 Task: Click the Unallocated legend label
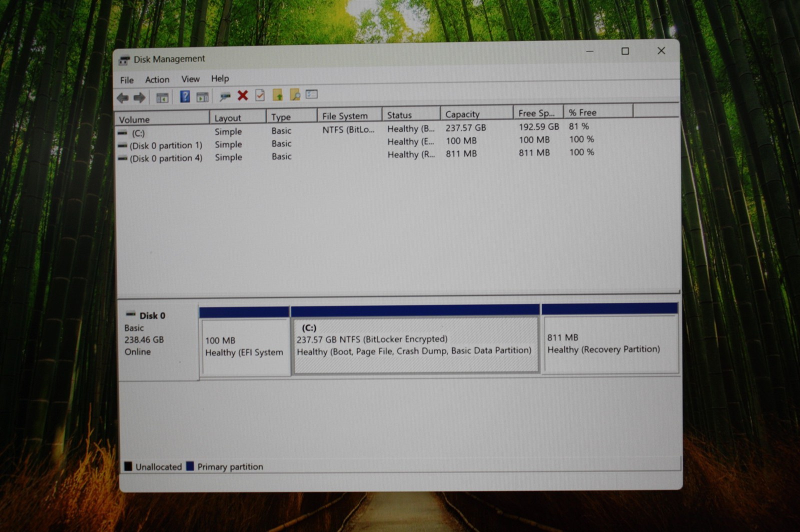click(x=159, y=467)
